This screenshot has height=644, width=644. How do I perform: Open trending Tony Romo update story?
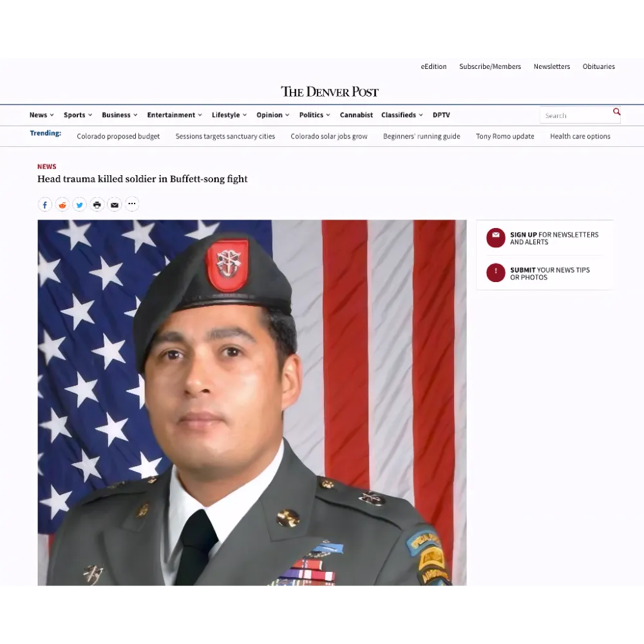tap(505, 137)
